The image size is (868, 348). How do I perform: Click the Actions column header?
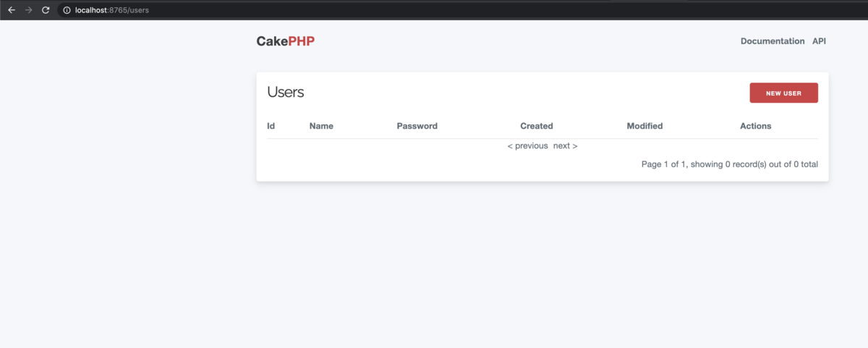[756, 126]
